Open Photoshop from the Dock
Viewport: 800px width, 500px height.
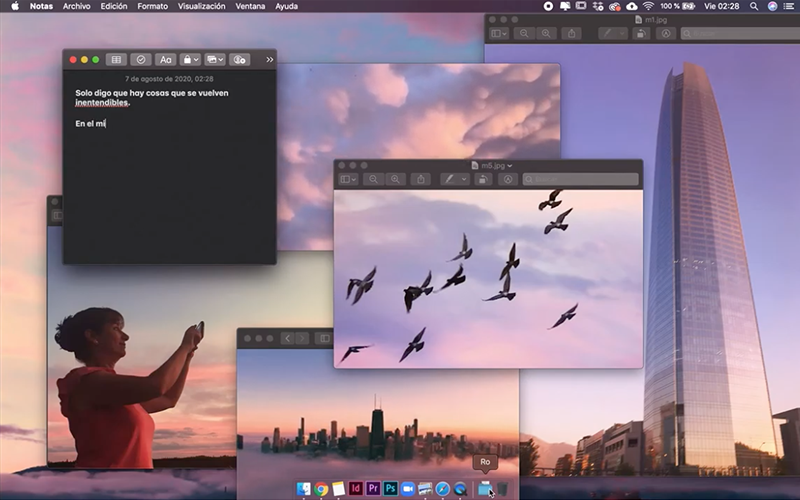click(391, 488)
